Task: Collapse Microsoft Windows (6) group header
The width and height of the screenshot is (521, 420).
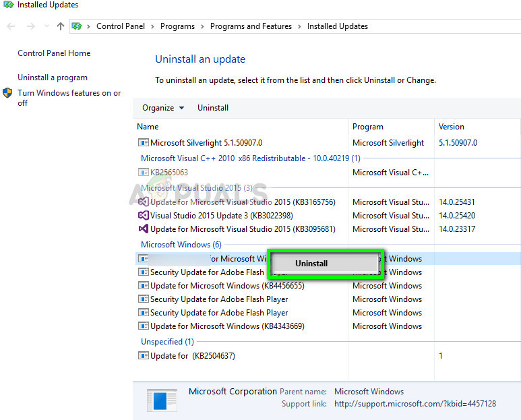Action: (181, 245)
